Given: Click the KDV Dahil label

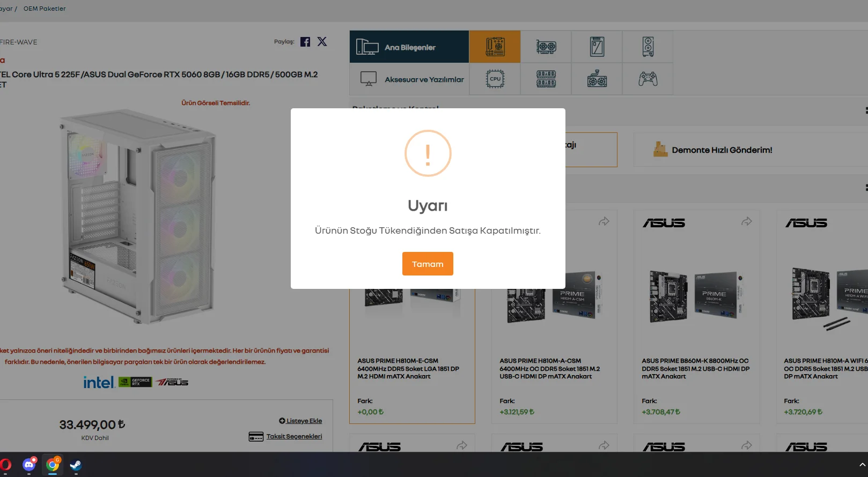Looking at the screenshot, I should (x=95, y=438).
